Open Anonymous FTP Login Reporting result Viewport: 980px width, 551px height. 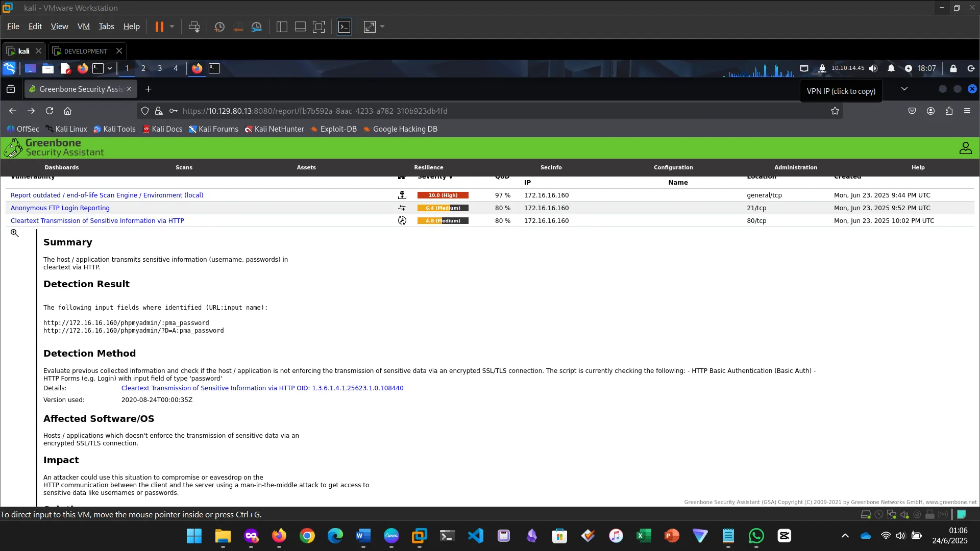pos(60,208)
